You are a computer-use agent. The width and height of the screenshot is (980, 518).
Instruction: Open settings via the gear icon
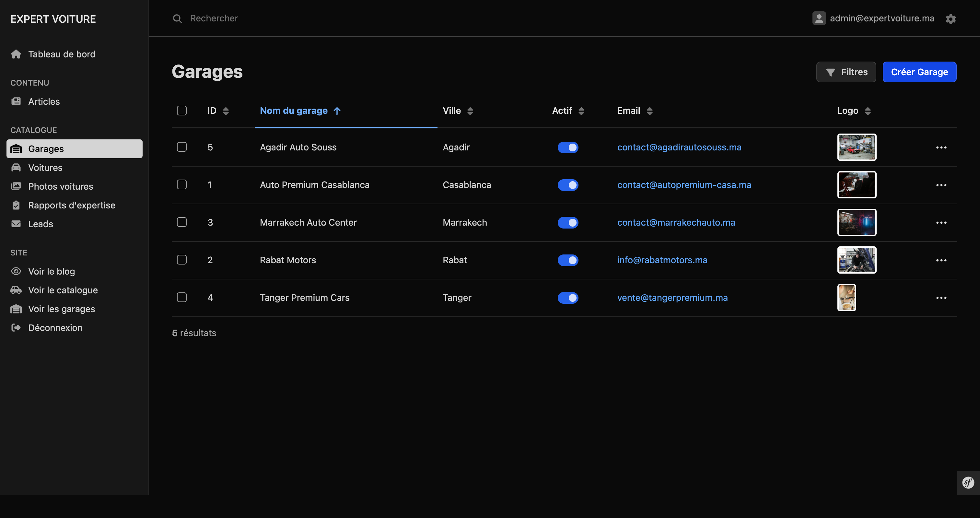[x=951, y=19]
